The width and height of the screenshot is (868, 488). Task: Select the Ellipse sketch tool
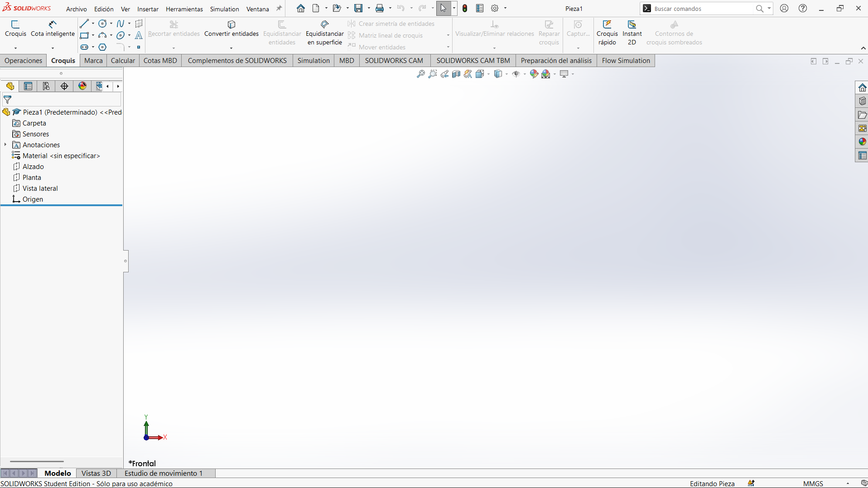click(x=121, y=35)
